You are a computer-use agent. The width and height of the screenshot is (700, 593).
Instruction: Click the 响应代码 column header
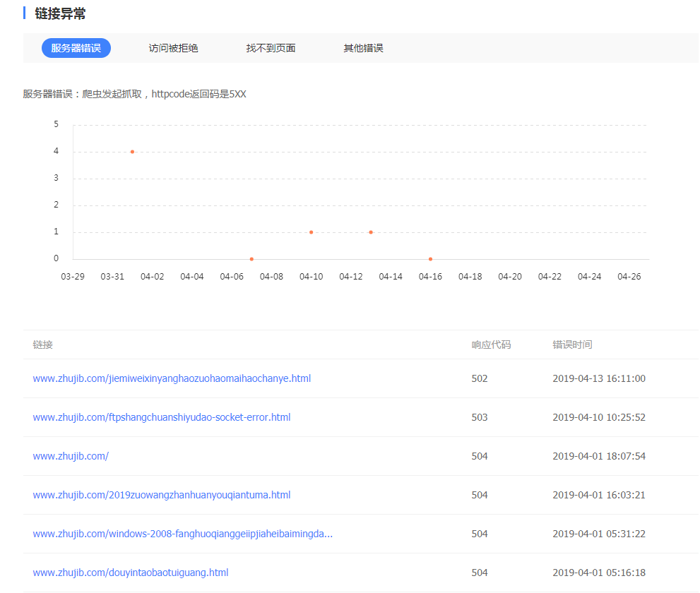point(491,345)
